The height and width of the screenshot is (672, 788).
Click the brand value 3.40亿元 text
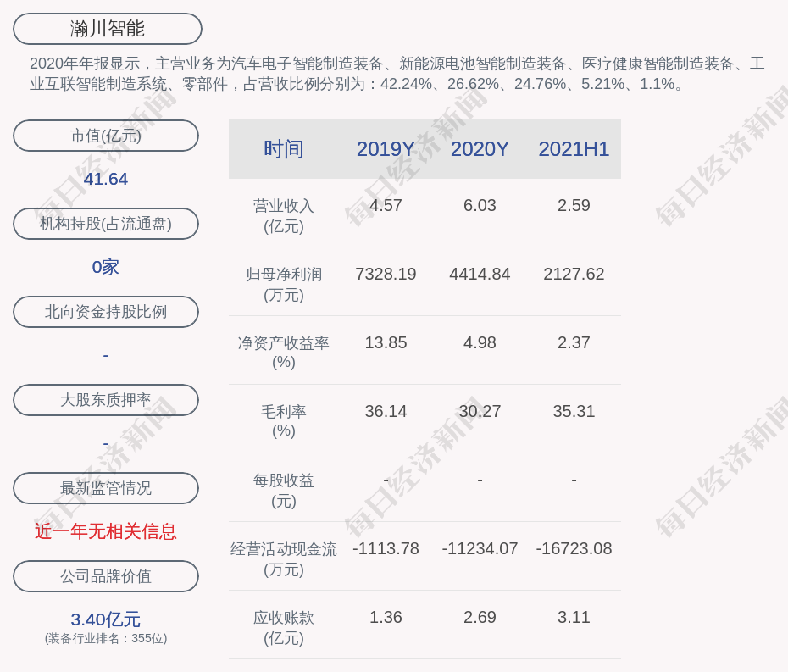point(106,619)
